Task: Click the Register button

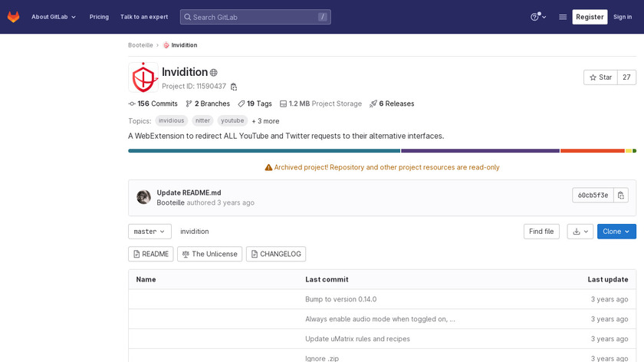Action: tap(590, 17)
